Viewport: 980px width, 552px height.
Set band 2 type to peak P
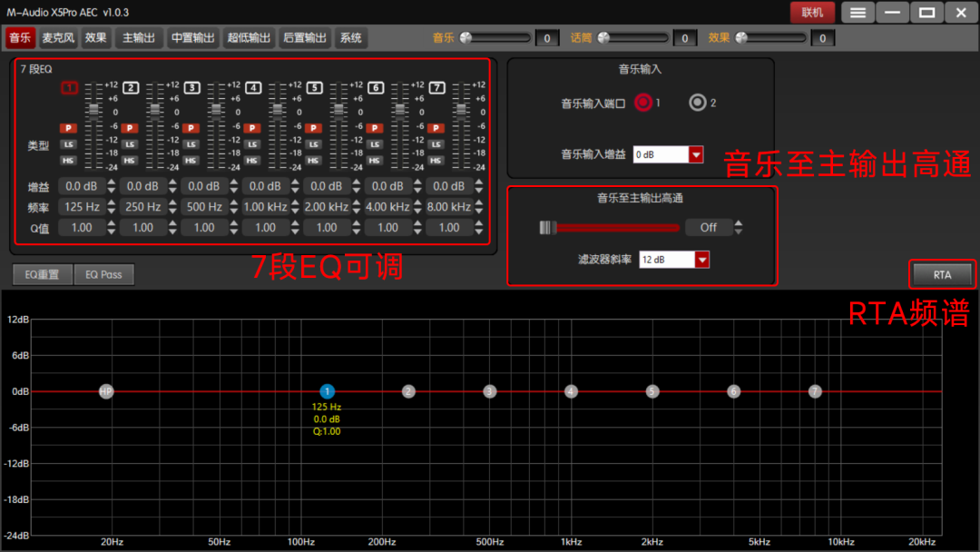130,128
